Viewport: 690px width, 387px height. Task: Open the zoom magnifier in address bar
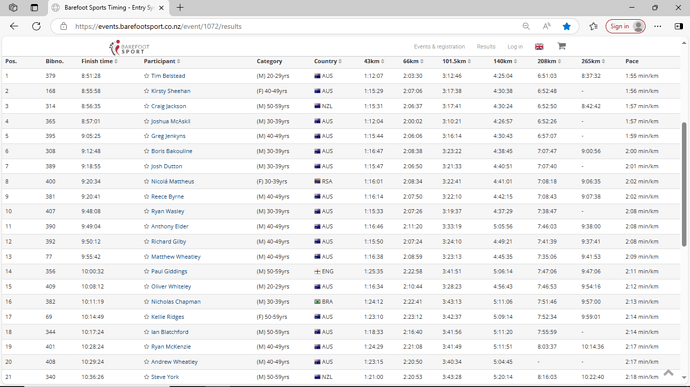(x=526, y=26)
